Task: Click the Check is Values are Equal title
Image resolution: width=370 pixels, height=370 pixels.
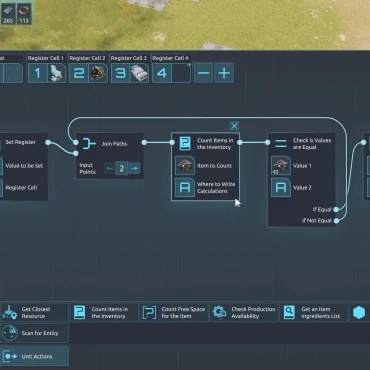Action: (312, 144)
